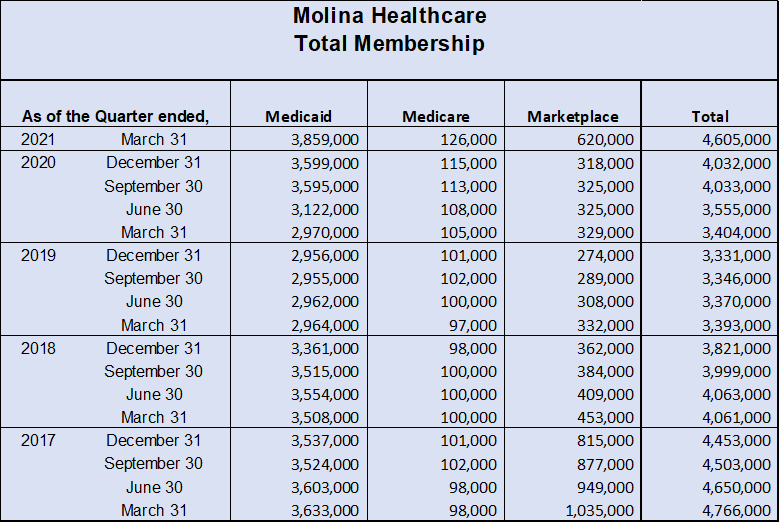This screenshot has height=523, width=780.
Task: Select the Marketplace value 1,035,000
Action: click(600, 511)
